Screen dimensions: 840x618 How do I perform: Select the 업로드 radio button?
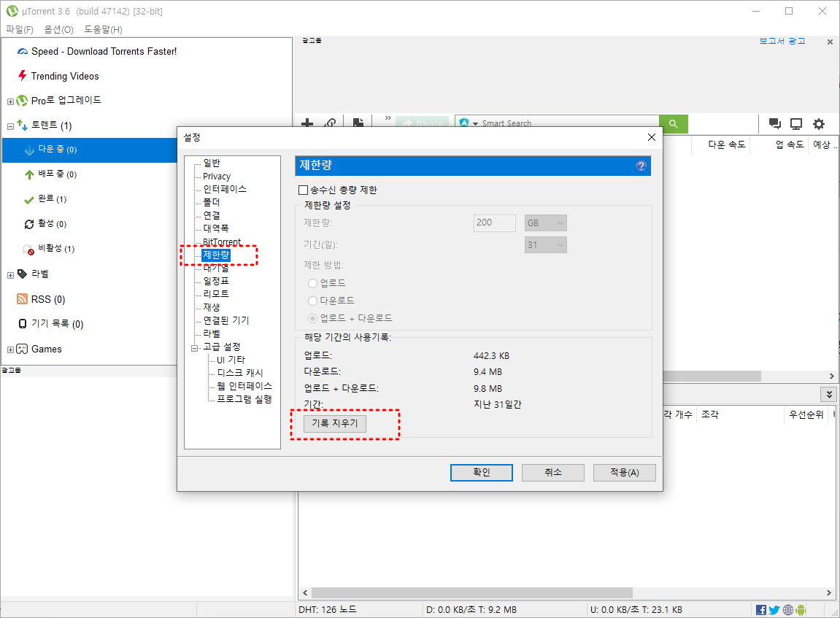313,283
